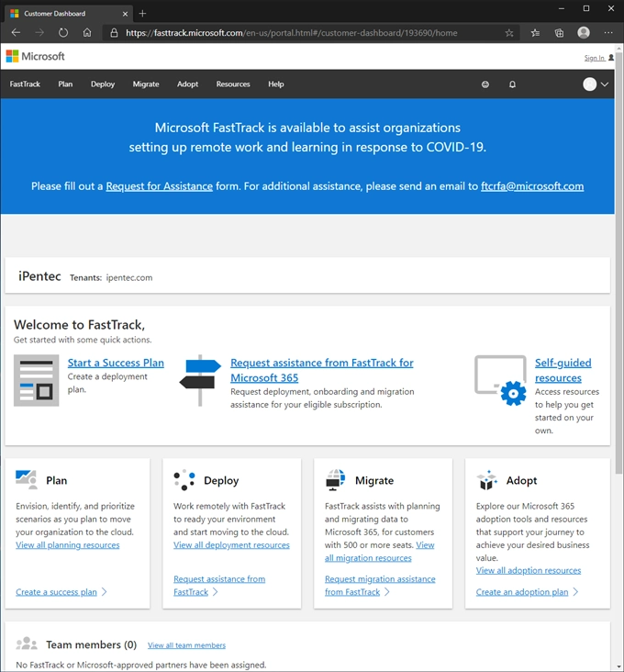This screenshot has width=624, height=672.
Task: Click the ftcrfa@microsoft.com email link
Action: tap(532, 186)
